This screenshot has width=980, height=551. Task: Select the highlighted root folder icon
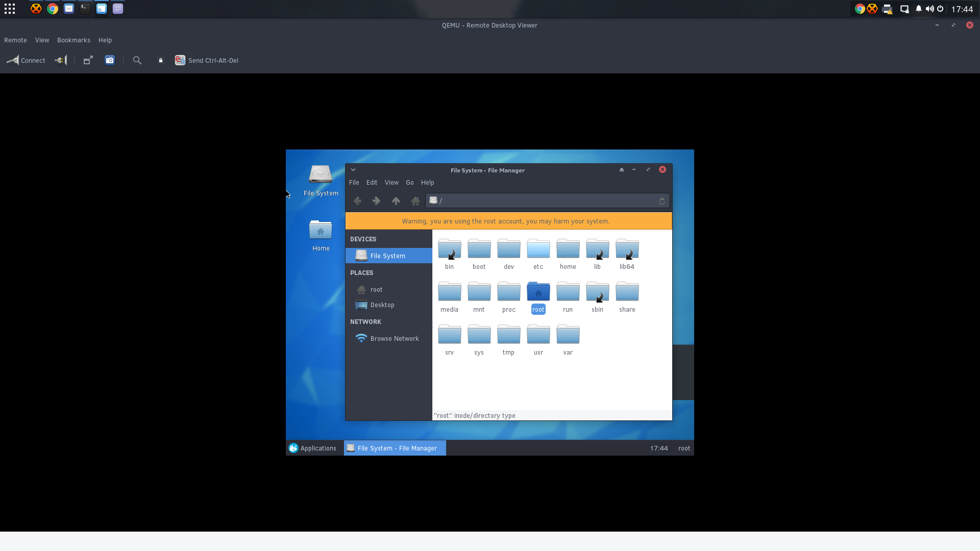[x=538, y=292]
